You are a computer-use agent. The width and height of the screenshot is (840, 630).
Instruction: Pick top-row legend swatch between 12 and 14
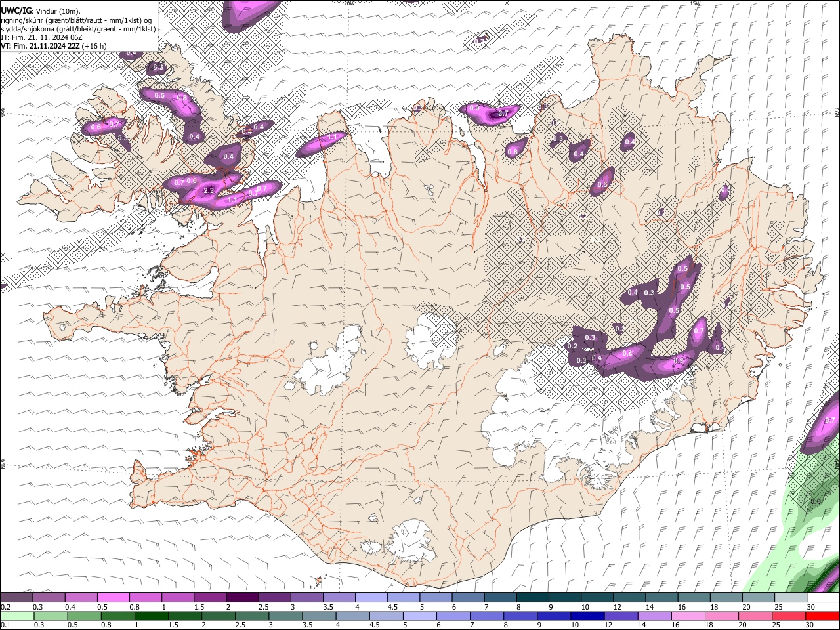pos(629,598)
